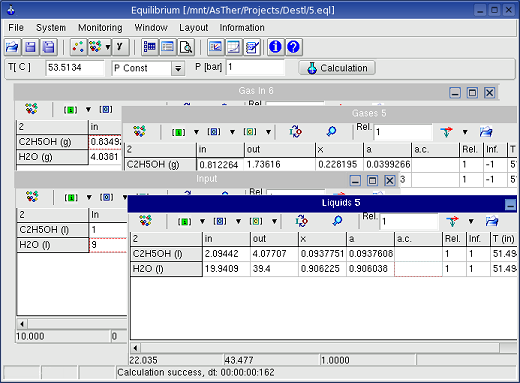The height and width of the screenshot is (383, 520).
Task: Toggle yellow bracket indicator in Liquids 5 toolbar
Action: [256, 222]
